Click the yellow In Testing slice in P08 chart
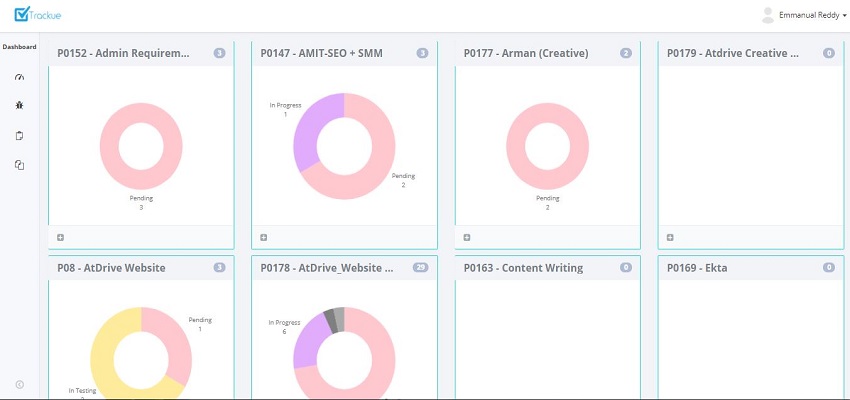 click(x=103, y=352)
